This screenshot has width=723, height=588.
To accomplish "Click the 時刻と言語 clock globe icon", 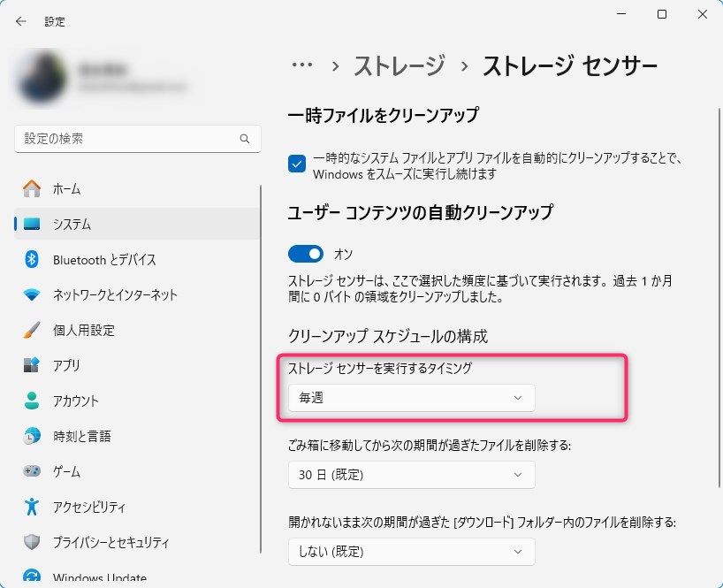I will tap(32, 436).
